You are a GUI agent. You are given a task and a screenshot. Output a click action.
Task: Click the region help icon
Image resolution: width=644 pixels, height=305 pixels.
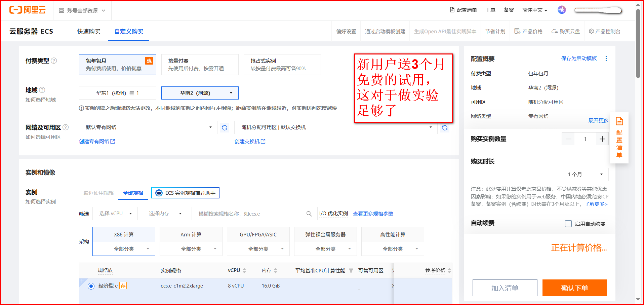tap(42, 90)
